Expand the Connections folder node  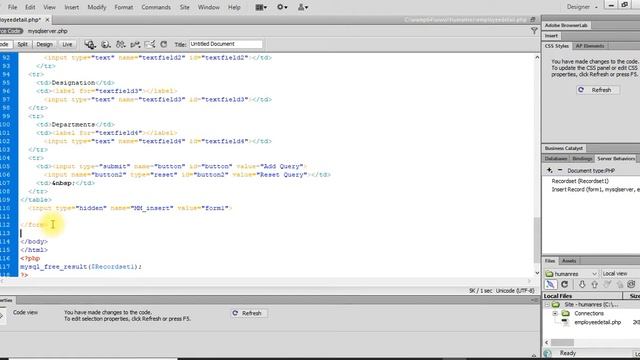point(555,313)
